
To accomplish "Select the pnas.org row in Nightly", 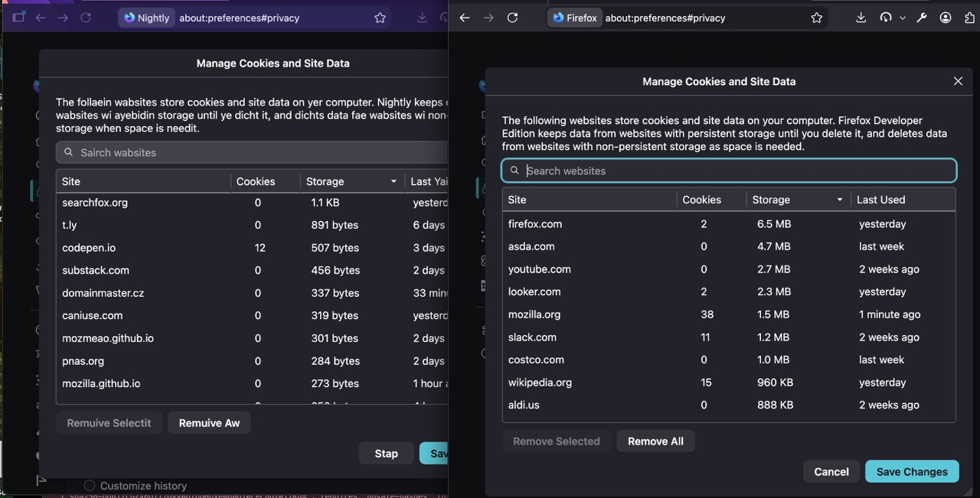I will [252, 361].
